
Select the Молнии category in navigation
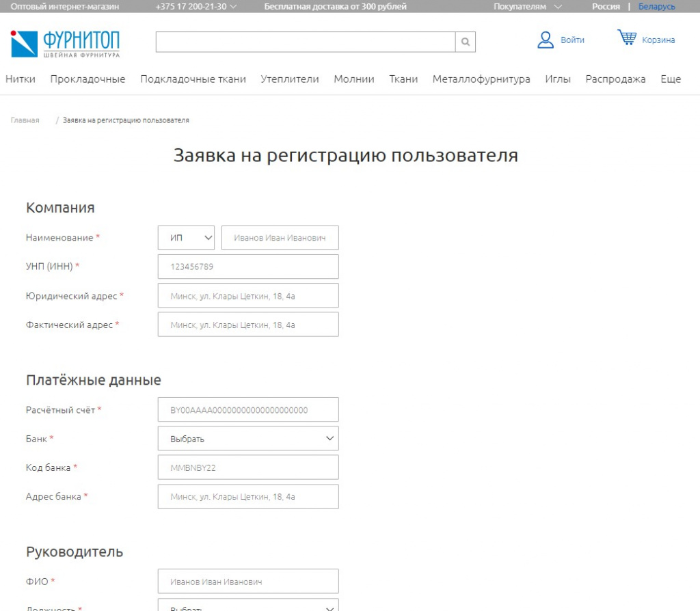tap(353, 79)
